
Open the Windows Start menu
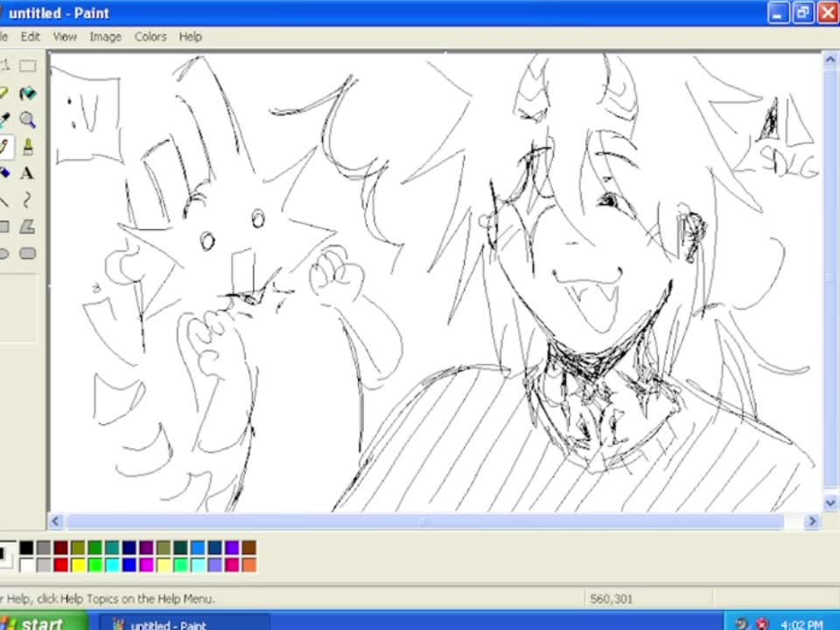point(43,621)
